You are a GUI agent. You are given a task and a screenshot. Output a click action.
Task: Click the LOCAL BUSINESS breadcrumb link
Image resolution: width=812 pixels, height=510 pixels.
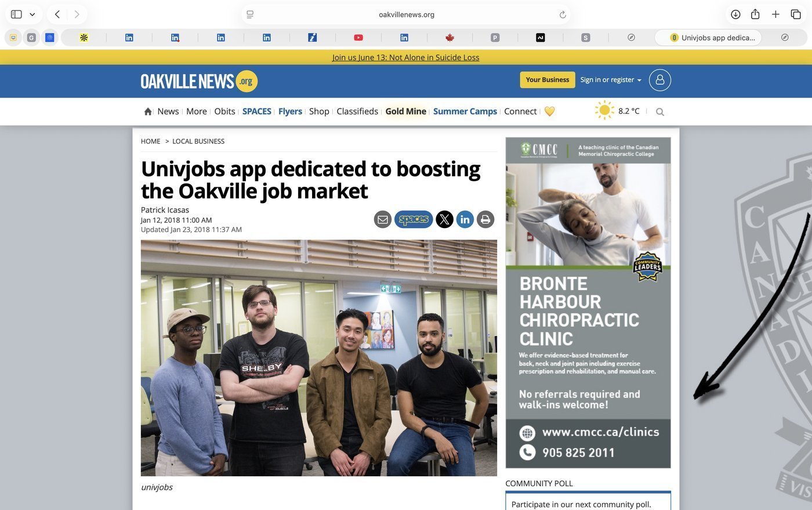[x=198, y=141]
